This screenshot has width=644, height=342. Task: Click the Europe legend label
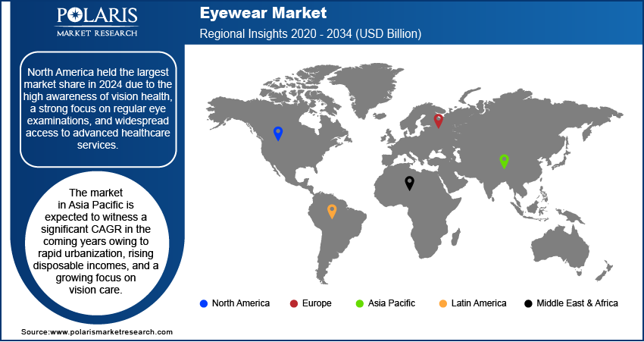(317, 303)
